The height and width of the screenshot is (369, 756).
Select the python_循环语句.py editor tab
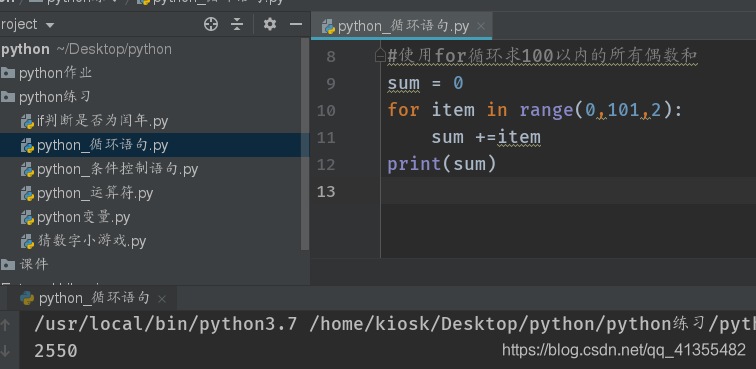tap(401, 26)
